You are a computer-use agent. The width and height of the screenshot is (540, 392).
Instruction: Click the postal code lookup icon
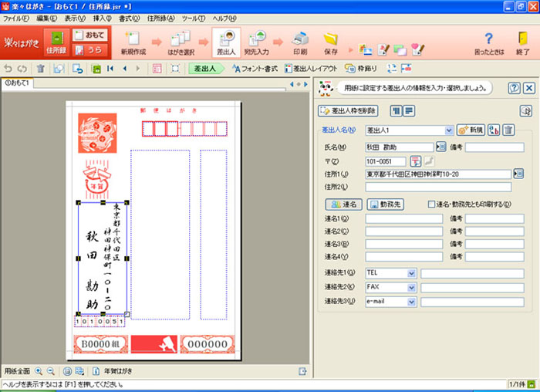tap(415, 161)
